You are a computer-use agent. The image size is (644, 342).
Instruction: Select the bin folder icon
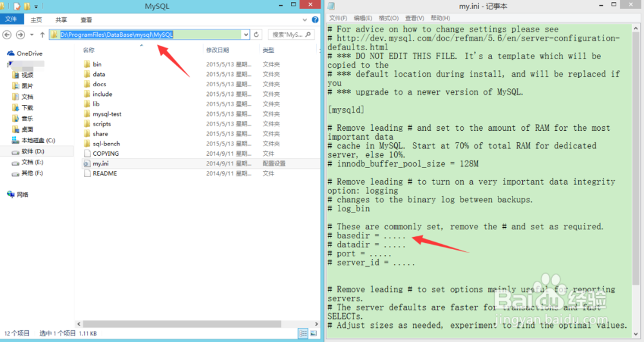pos(87,64)
